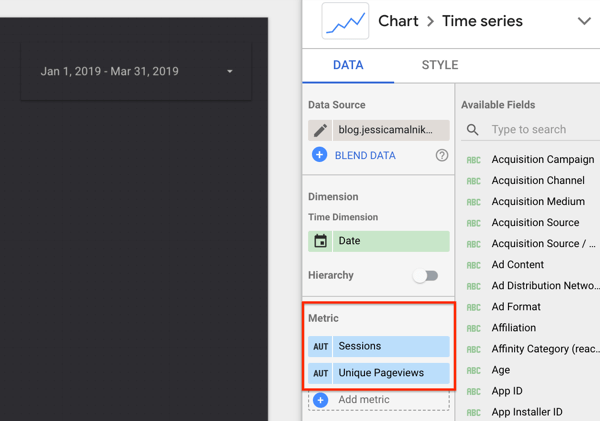600x421 pixels.
Task: Click ABC type icon beside Acquisition Channel
Action: tap(473, 181)
